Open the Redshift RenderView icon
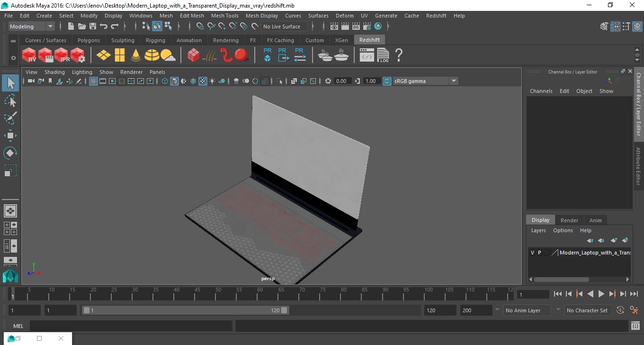This screenshot has width=644, height=345. tap(29, 55)
